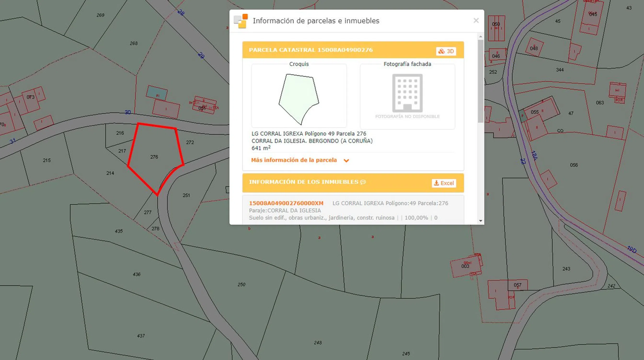Click the chevron next to 'Más información'
The image size is (644, 360).
(x=346, y=161)
